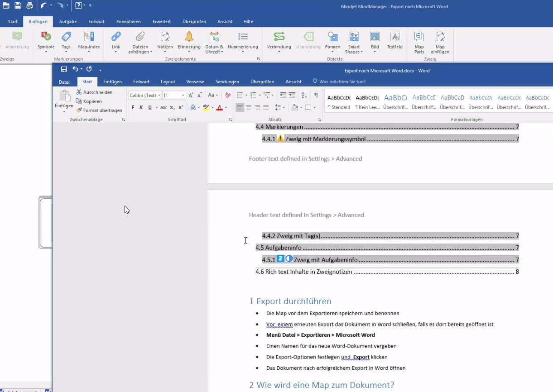Apply the red font color
Image resolution: width=553 pixels, height=392 pixels.
(219, 107)
